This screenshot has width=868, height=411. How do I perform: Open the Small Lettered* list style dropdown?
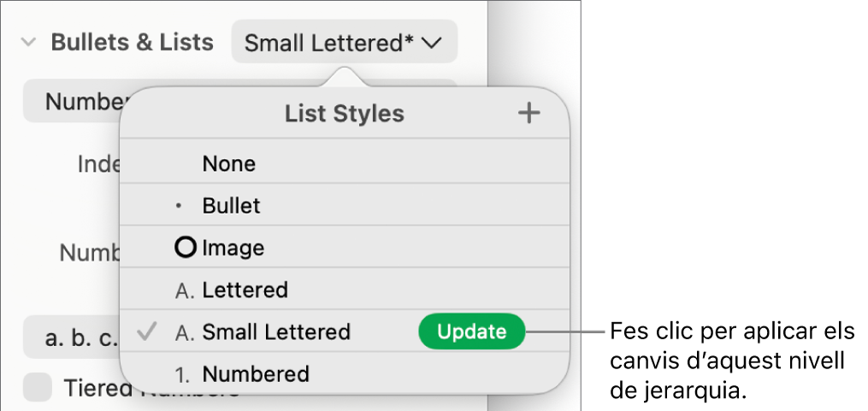point(343,44)
